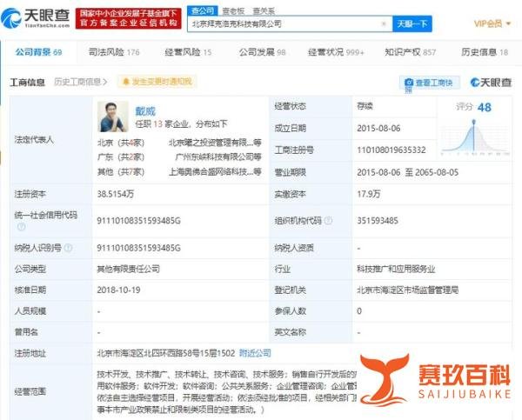The width and height of the screenshot is (522, 420).
Task: Click the help icon next to 统一社会信用代码
Action: [21, 227]
